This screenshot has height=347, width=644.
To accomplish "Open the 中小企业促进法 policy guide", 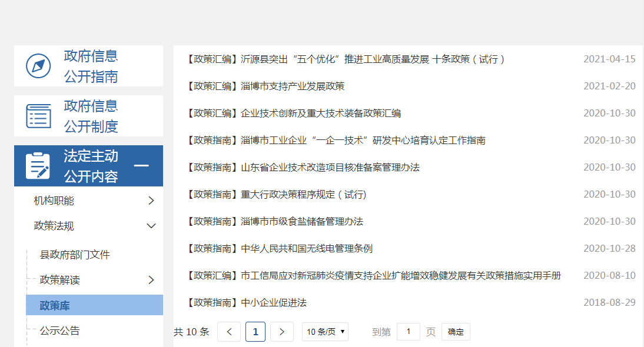I will point(274,303).
